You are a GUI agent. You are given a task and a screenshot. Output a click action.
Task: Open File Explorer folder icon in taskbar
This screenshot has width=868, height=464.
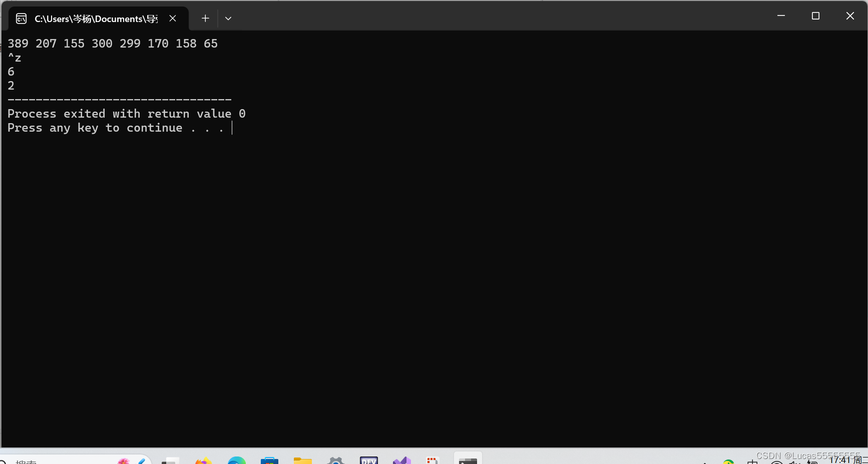302,460
